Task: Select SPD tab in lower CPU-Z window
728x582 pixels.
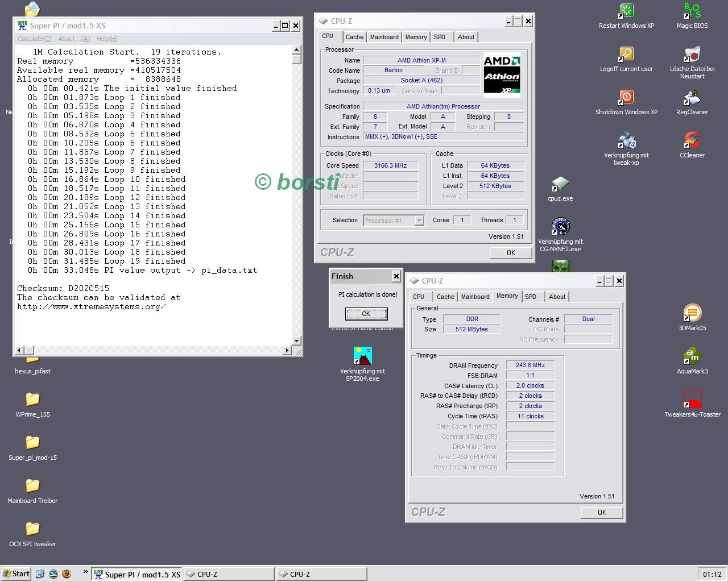Action: click(x=531, y=297)
